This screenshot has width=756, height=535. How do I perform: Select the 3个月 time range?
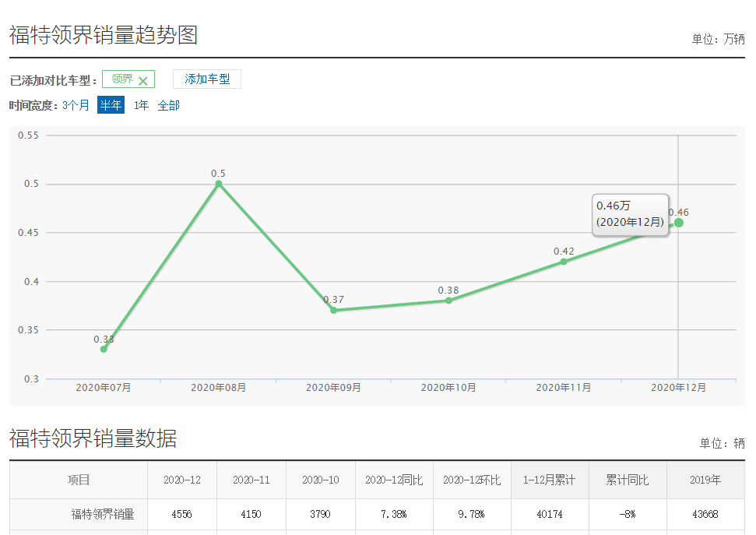point(76,105)
